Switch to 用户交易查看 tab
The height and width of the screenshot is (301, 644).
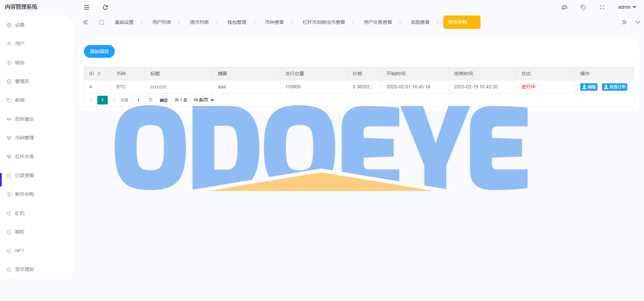click(378, 22)
